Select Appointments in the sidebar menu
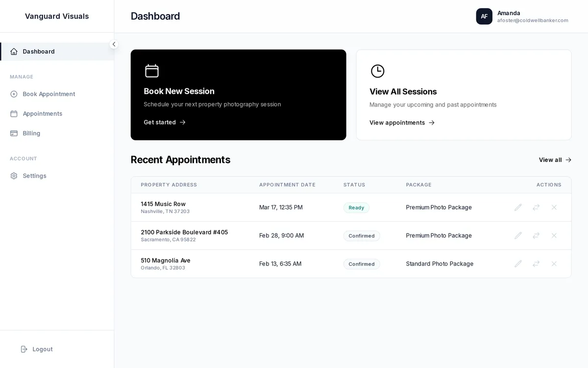 pyautogui.click(x=42, y=113)
